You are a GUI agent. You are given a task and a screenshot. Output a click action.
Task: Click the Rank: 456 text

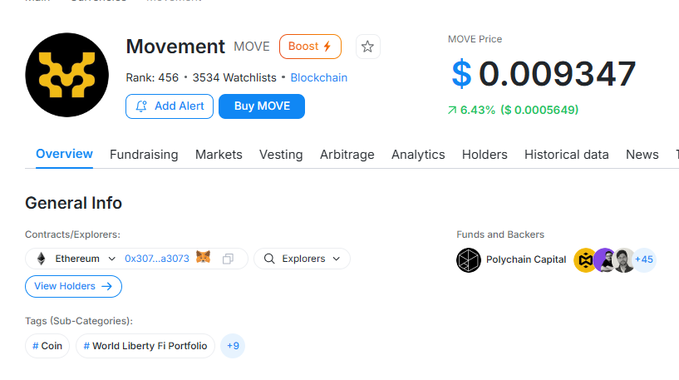coord(152,78)
